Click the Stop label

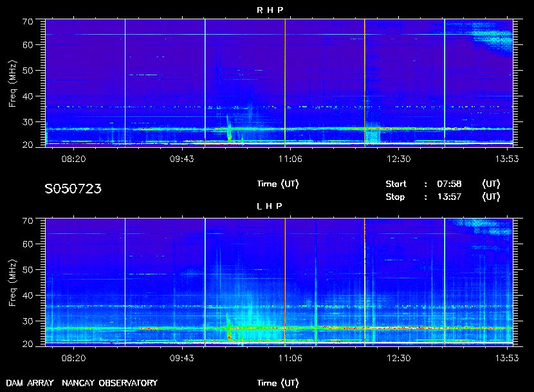click(x=395, y=197)
